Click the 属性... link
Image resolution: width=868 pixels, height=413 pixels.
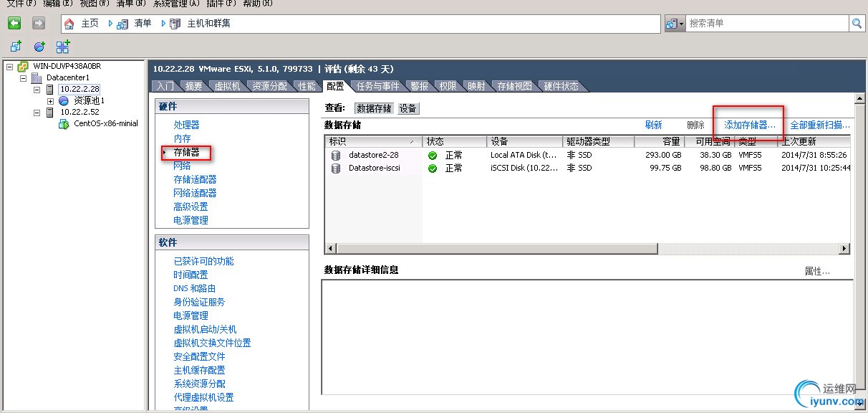point(817,271)
